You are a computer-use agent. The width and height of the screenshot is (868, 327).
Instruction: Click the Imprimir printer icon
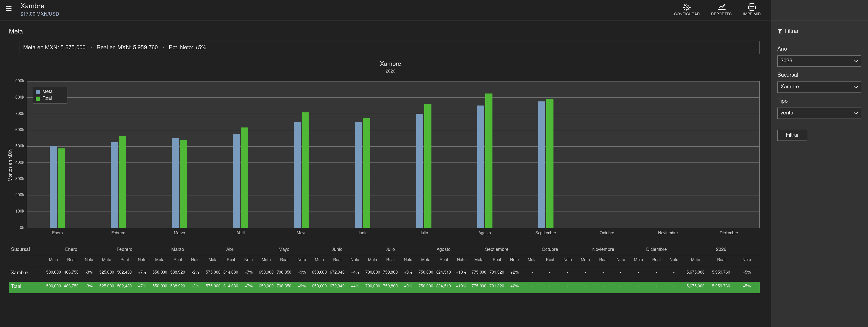click(752, 7)
